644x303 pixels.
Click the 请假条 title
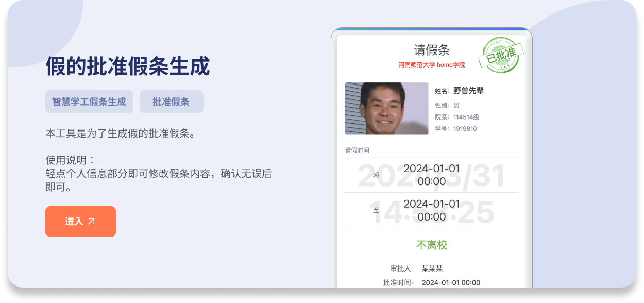pyautogui.click(x=432, y=50)
